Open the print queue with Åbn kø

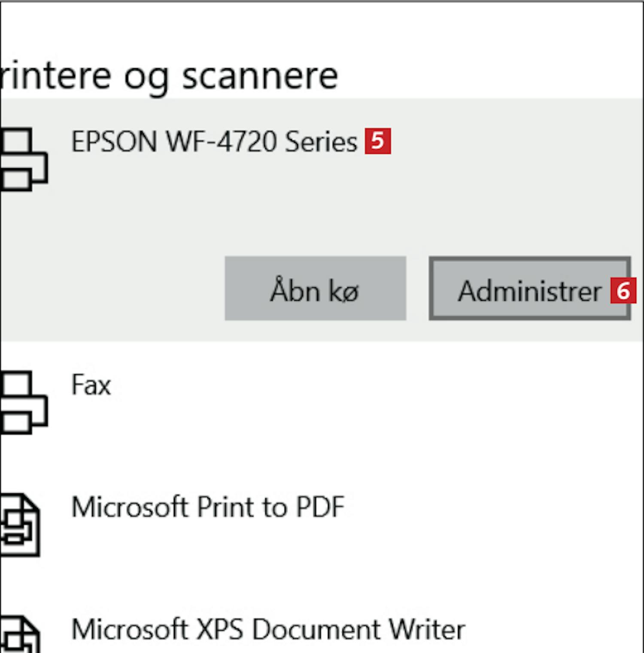(316, 288)
